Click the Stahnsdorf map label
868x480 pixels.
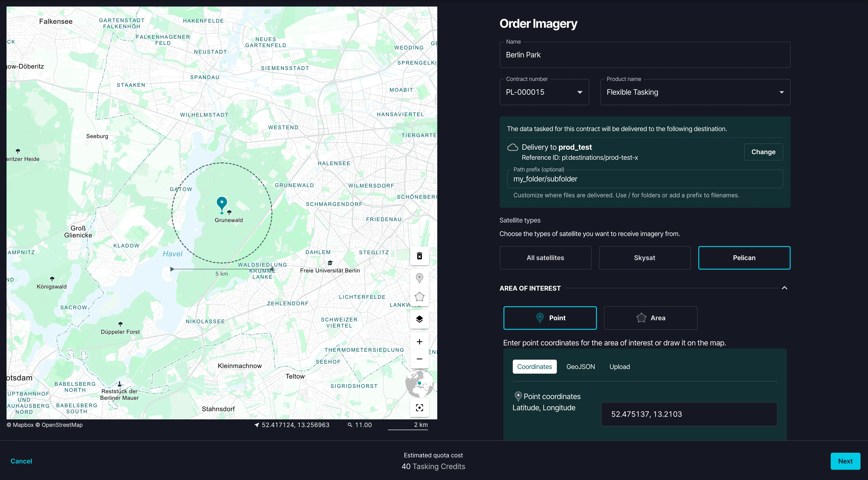[x=218, y=409]
